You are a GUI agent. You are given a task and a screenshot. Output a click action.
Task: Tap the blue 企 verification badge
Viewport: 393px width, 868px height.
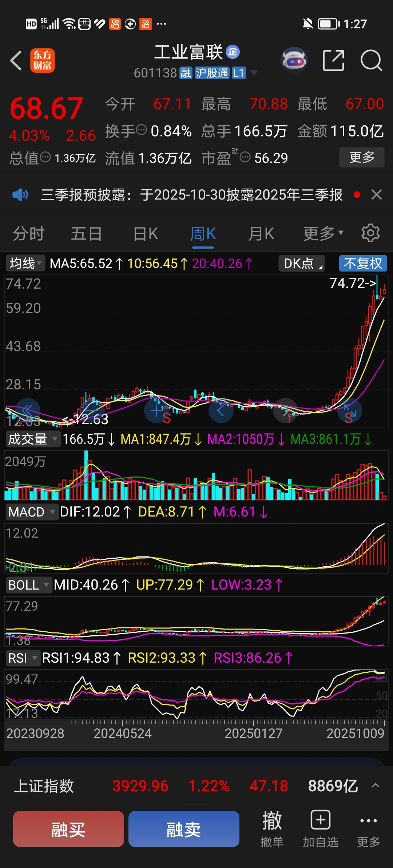click(x=233, y=52)
